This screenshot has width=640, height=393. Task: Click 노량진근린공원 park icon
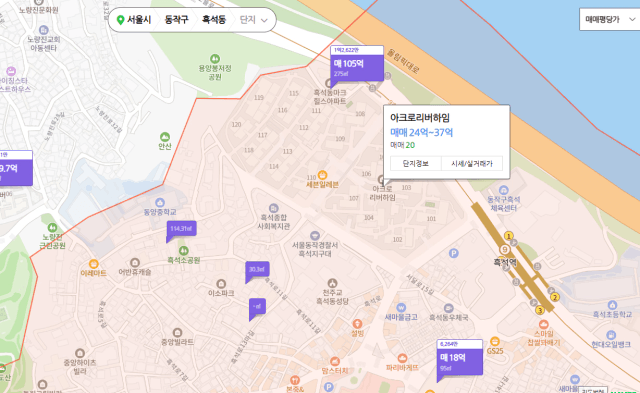point(52,227)
